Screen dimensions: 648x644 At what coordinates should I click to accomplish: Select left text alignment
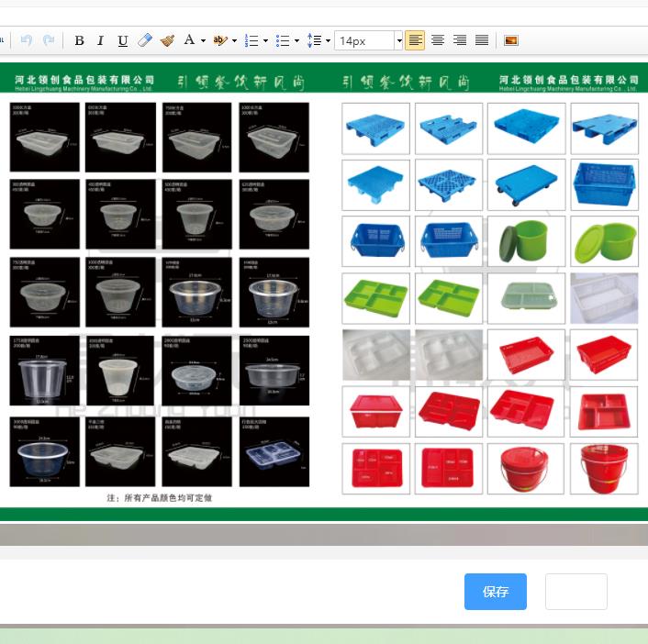pyautogui.click(x=416, y=40)
